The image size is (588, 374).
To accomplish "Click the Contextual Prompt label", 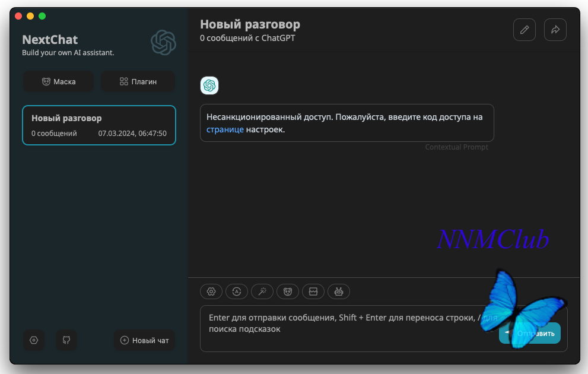I will pos(456,147).
